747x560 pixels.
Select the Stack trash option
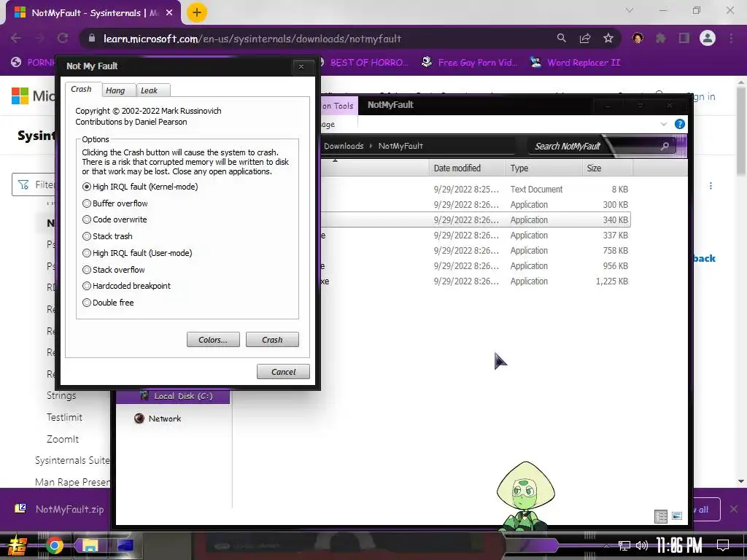(107, 236)
